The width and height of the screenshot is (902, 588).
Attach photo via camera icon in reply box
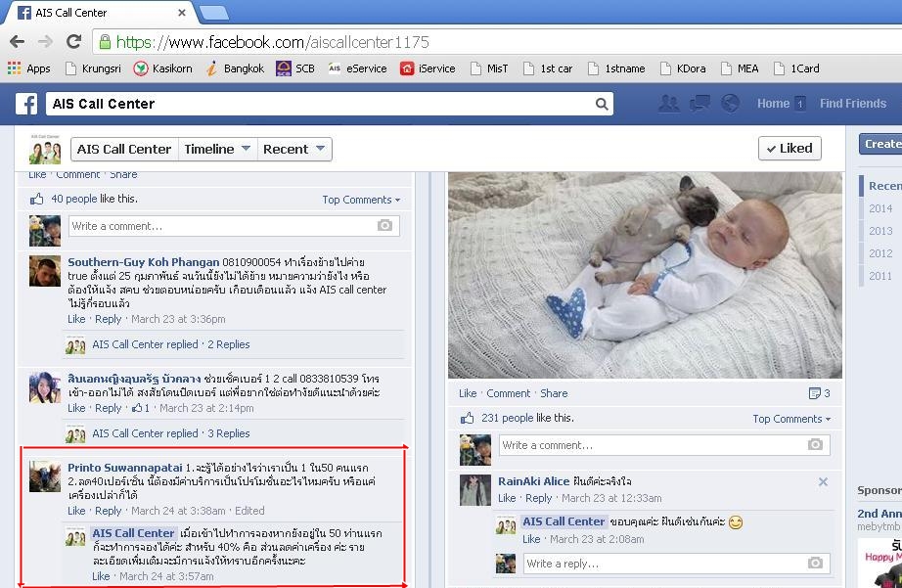point(815,564)
